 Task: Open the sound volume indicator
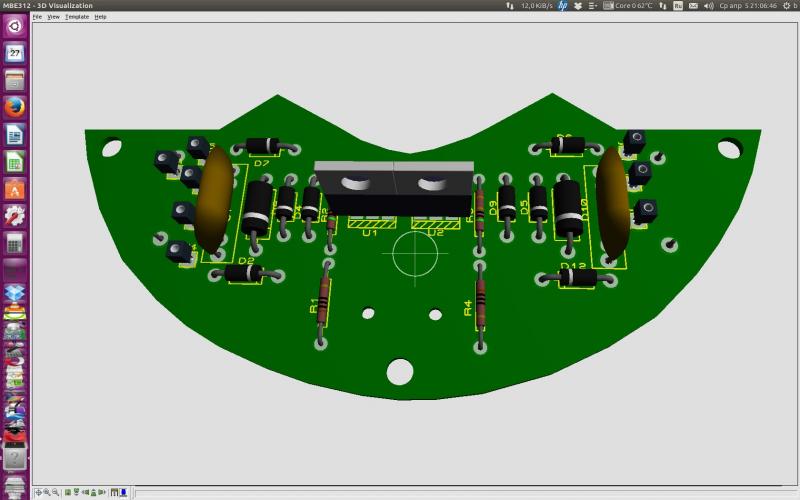(708, 5)
